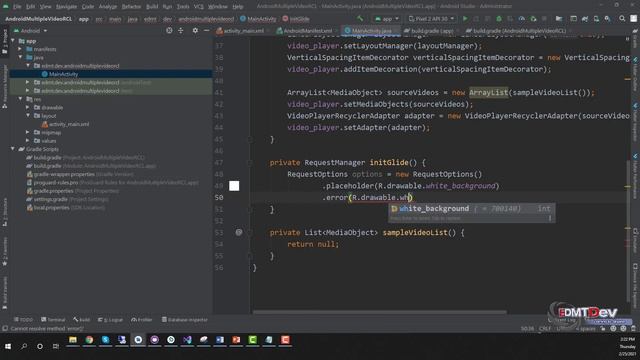
Task: Switch to build.gradle (AndroidMultipleVideoRCL) tab
Action: [519, 31]
